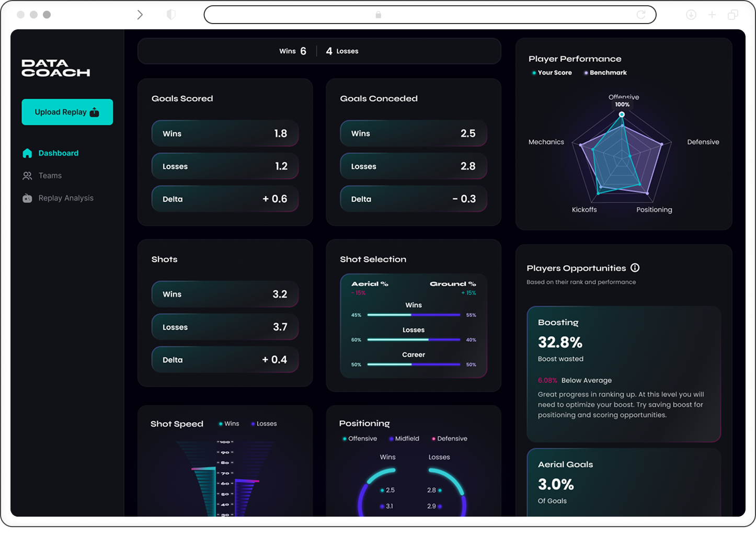
Task: Select the Dashboard home icon
Action: tap(27, 153)
